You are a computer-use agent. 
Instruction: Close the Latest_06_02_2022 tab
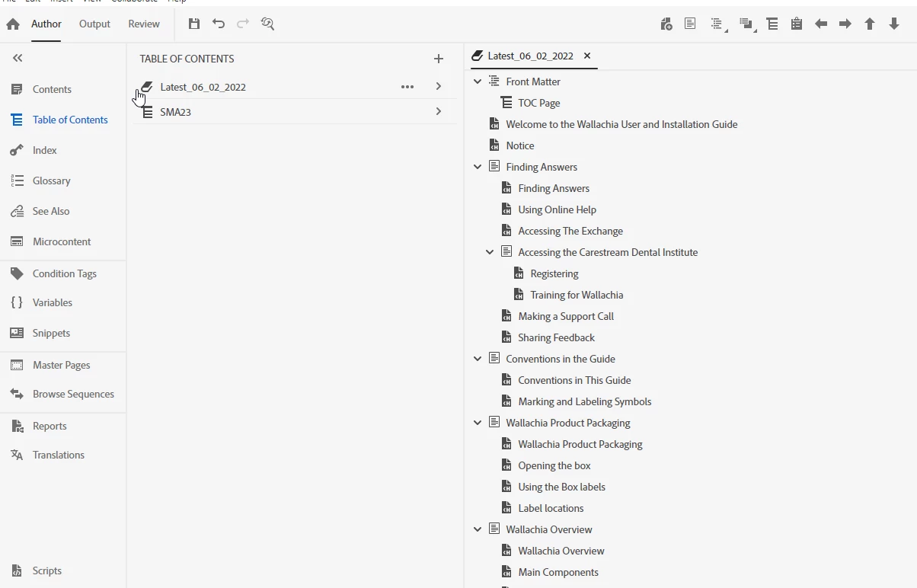click(x=587, y=56)
